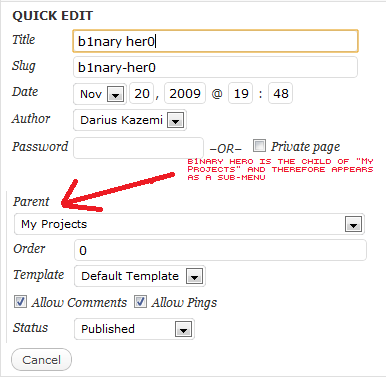Open the Default Template dropdown
Image resolution: width=386 pixels, height=377 pixels.
tap(140, 276)
